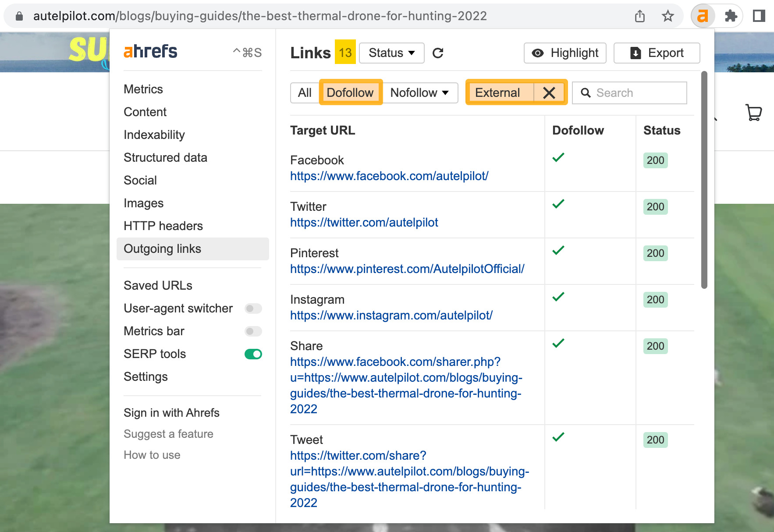Click the Export button
This screenshot has width=774, height=532.
point(656,53)
